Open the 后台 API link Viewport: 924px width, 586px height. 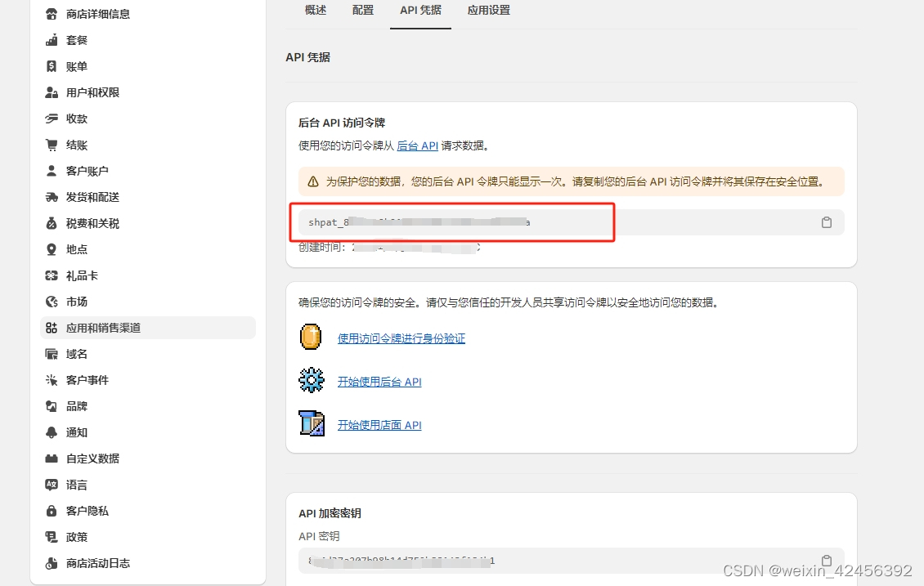coord(418,145)
